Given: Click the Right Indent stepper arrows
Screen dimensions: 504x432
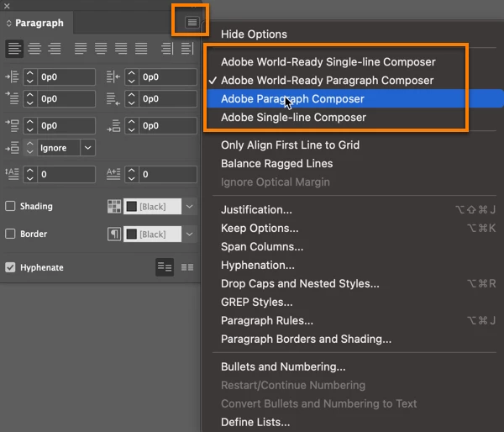Looking at the screenshot, I should point(132,76).
